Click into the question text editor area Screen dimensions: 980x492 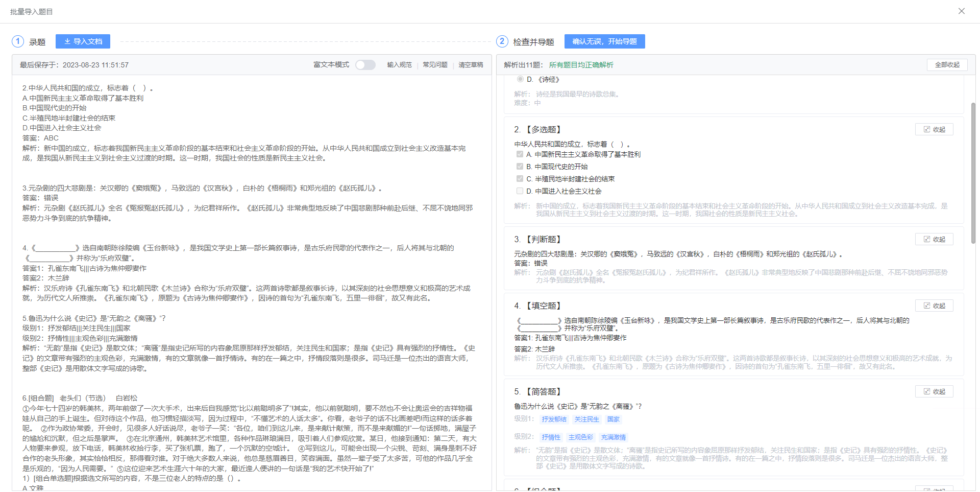point(250,230)
